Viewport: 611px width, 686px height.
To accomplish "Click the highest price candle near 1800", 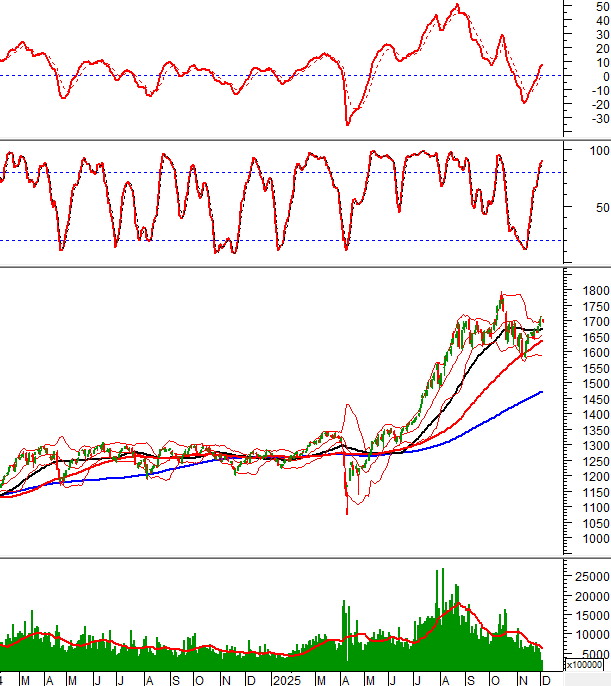I will [x=501, y=296].
